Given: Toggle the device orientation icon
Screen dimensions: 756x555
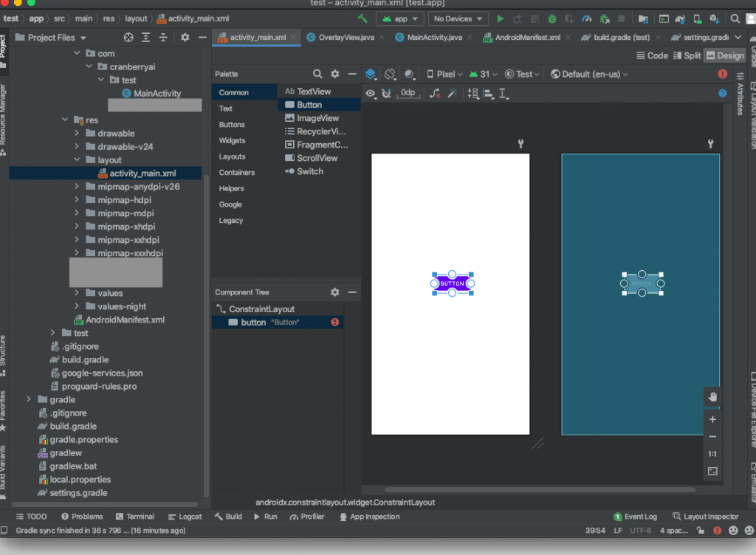Looking at the screenshot, I should point(390,75).
